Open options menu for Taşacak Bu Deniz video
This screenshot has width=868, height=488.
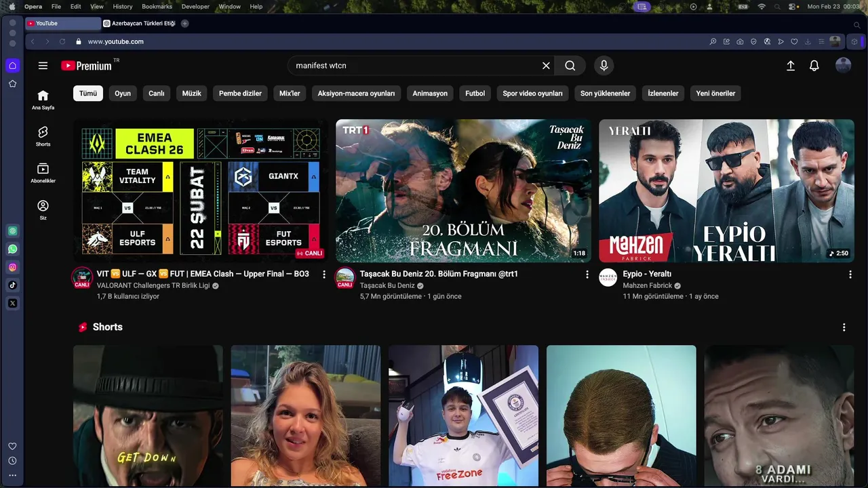(587, 274)
